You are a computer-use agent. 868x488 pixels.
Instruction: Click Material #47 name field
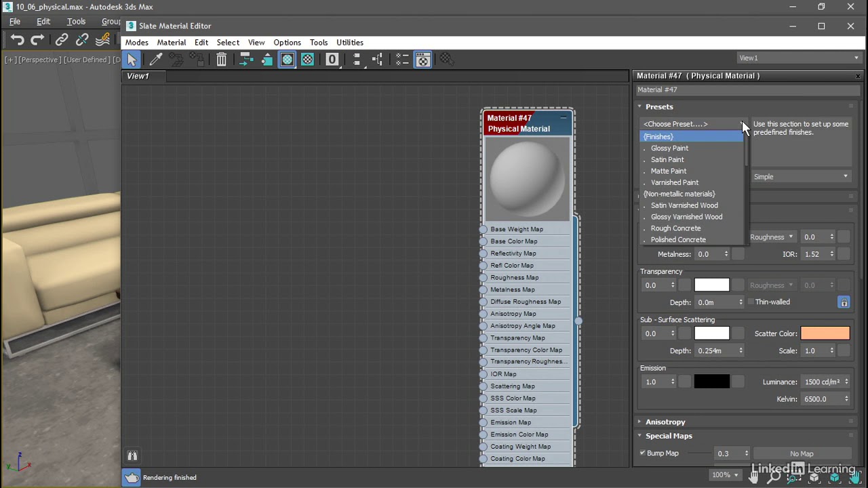(747, 89)
